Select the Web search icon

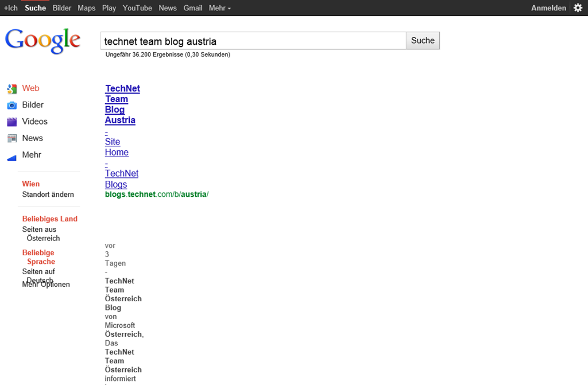tap(12, 89)
